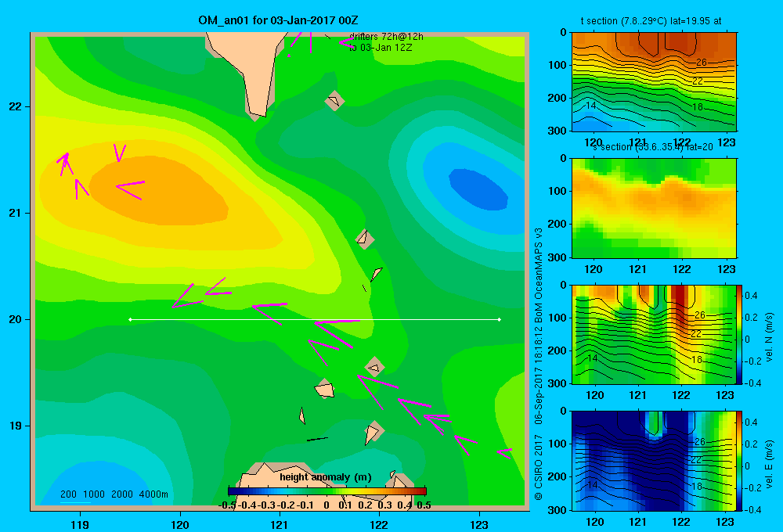Click latitude label '20' on main map
This screenshot has height=532, width=783.
point(16,319)
